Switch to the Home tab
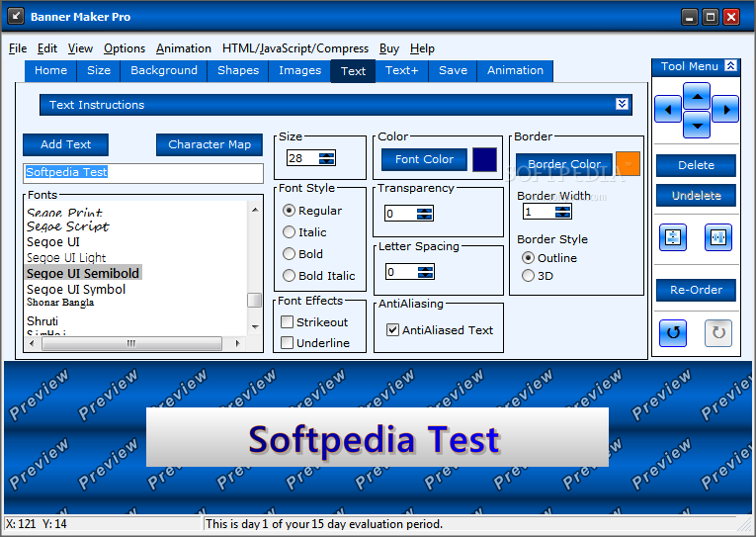 point(50,70)
